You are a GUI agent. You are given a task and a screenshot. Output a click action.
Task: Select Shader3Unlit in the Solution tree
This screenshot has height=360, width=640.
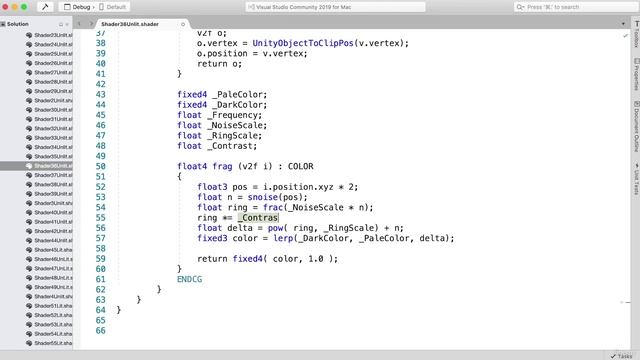click(53, 203)
